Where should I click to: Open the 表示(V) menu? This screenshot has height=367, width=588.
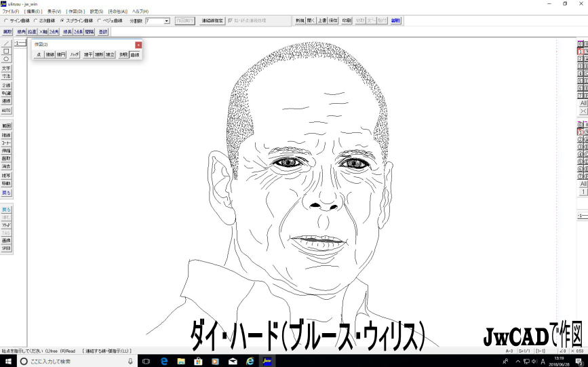[54, 12]
